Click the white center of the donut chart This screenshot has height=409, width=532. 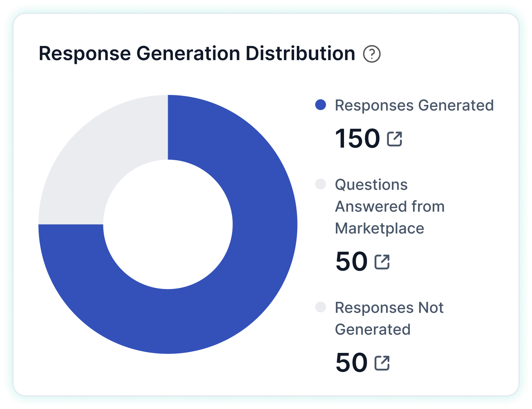168,224
